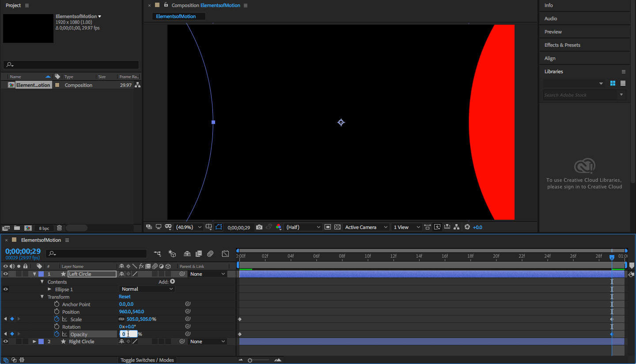Toggle the Scale constrain proportions link
Image resolution: width=636 pixels, height=364 pixels.
point(121,319)
